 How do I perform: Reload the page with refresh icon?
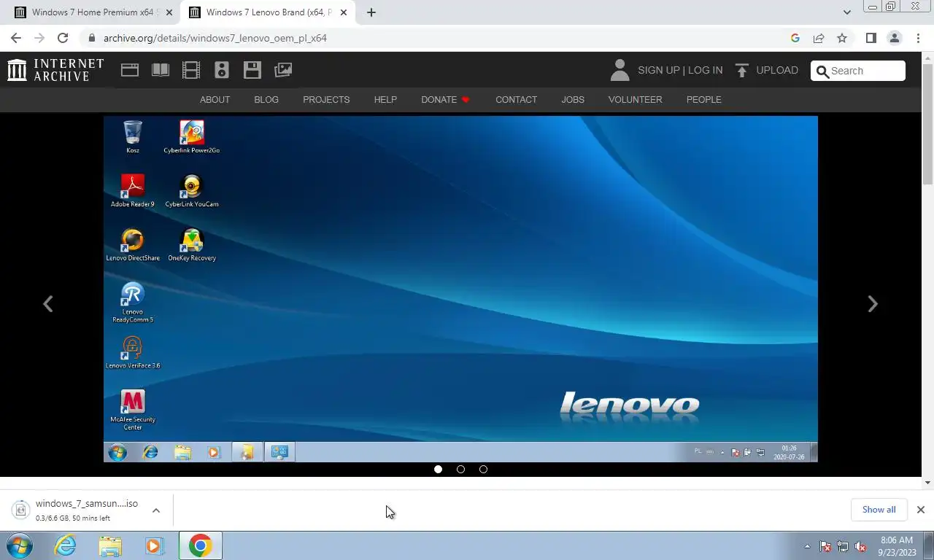[x=63, y=38]
